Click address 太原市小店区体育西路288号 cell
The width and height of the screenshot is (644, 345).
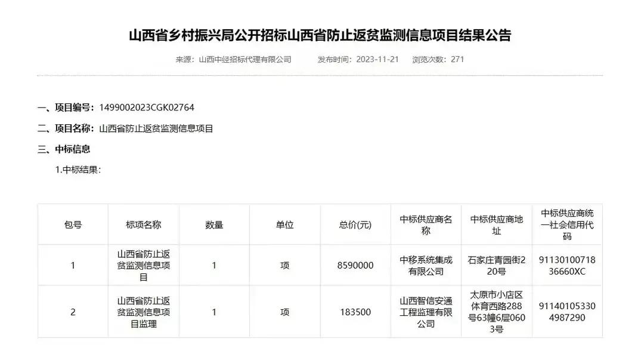point(497,312)
